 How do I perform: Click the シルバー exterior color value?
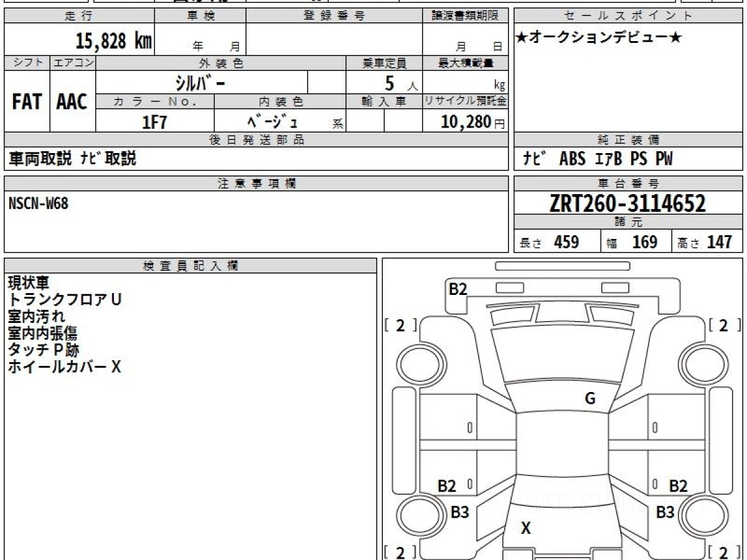coord(200,83)
